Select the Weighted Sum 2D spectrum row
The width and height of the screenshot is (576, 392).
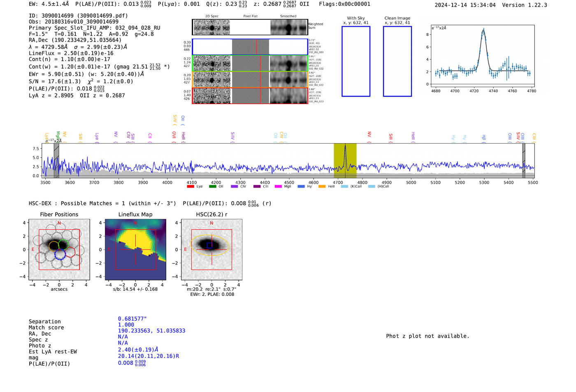pos(250,27)
